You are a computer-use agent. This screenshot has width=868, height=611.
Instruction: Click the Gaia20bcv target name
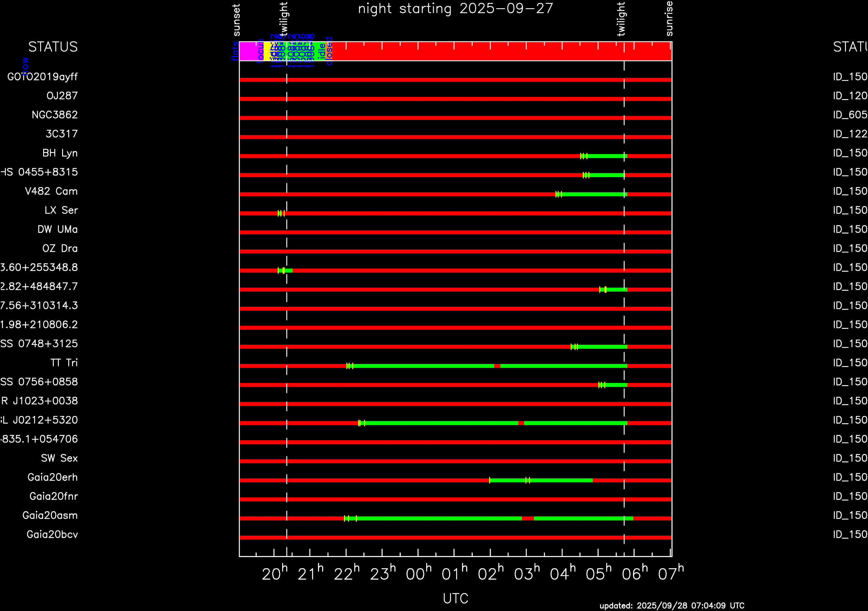point(52,535)
